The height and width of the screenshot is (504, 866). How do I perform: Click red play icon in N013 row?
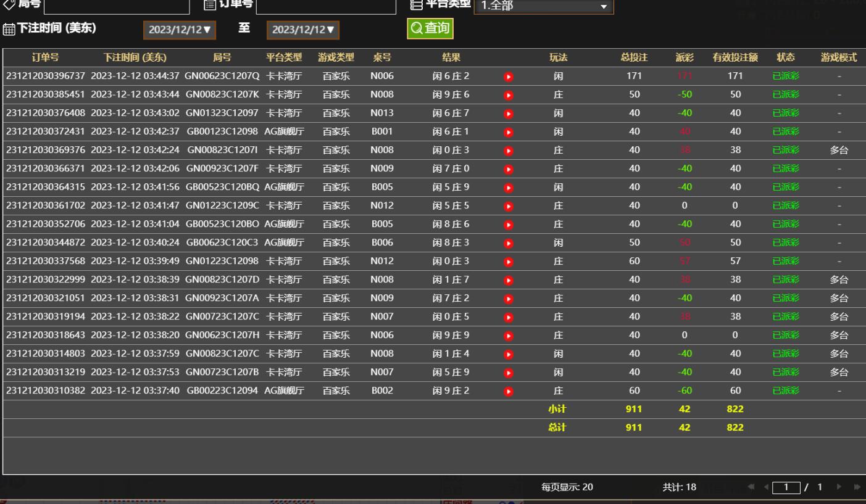click(509, 114)
